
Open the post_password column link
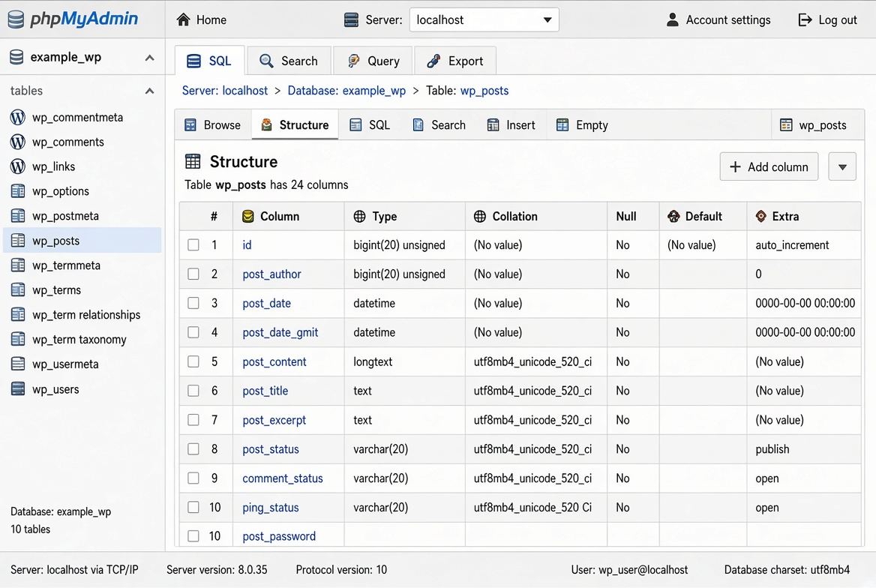tap(279, 536)
